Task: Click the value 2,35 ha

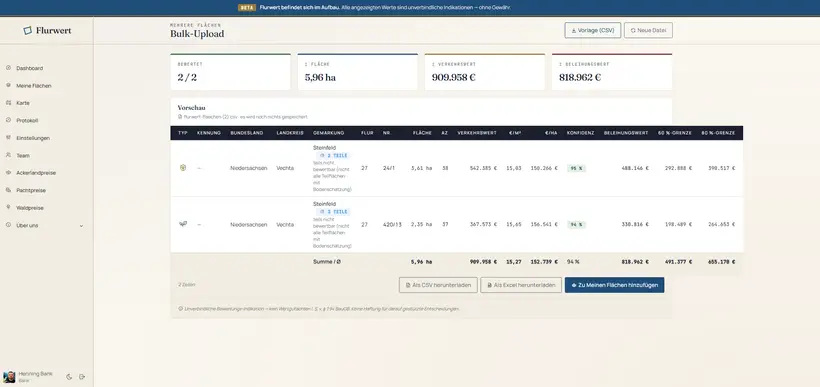Action: point(422,224)
